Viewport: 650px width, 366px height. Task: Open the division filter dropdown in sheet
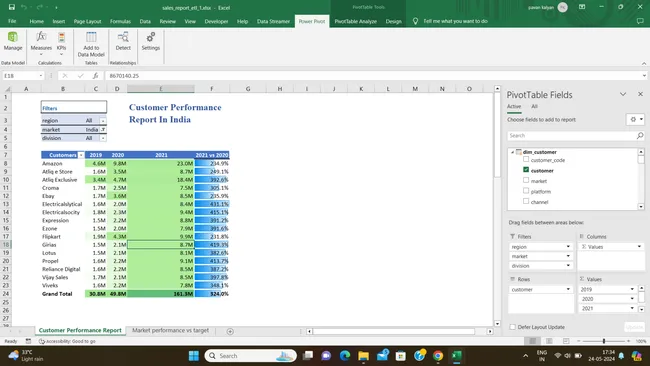tap(103, 138)
